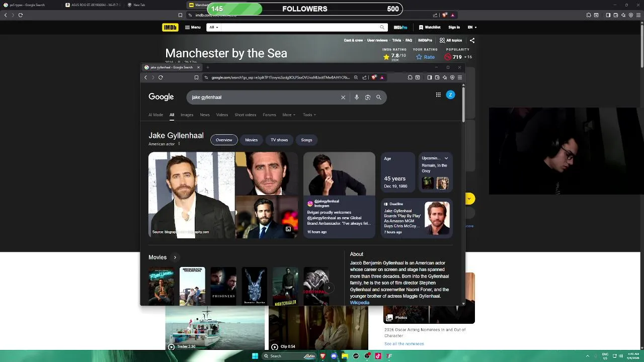Open the Wikipedia link in About
The image size is (644, 362).
(360, 303)
